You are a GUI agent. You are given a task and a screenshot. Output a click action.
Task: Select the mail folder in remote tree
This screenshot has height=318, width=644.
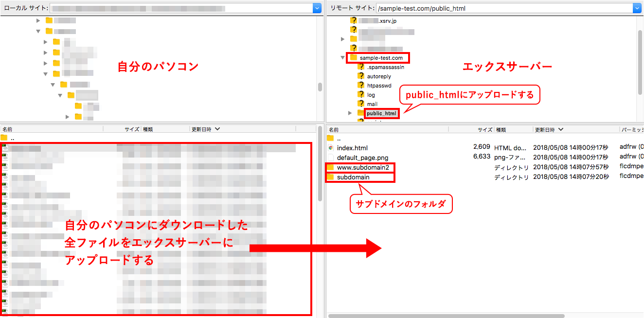pyautogui.click(x=372, y=104)
